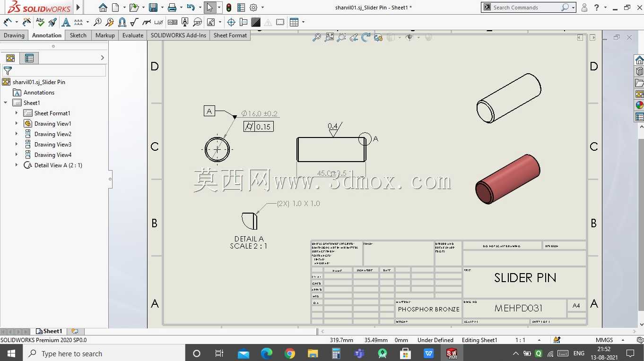
Task: Apply Area Hatch/Fill tool
Action: click(256, 22)
